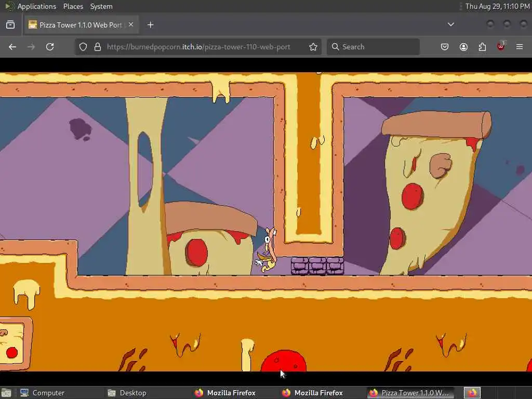
Task: Close the Pizza Tower tab
Action: pyautogui.click(x=131, y=24)
